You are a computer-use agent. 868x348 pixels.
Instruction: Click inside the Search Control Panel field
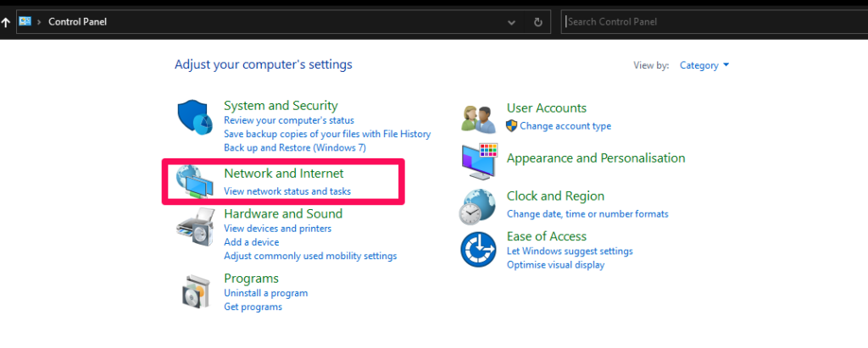(x=714, y=22)
